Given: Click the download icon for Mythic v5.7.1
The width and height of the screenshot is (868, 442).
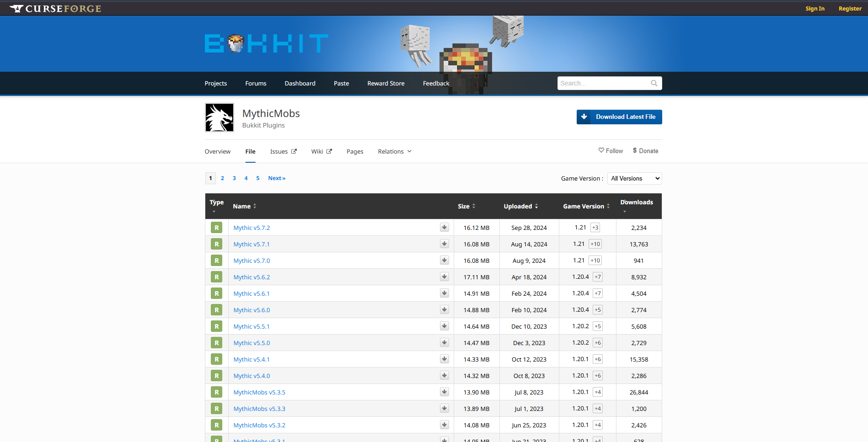Looking at the screenshot, I should pos(445,244).
